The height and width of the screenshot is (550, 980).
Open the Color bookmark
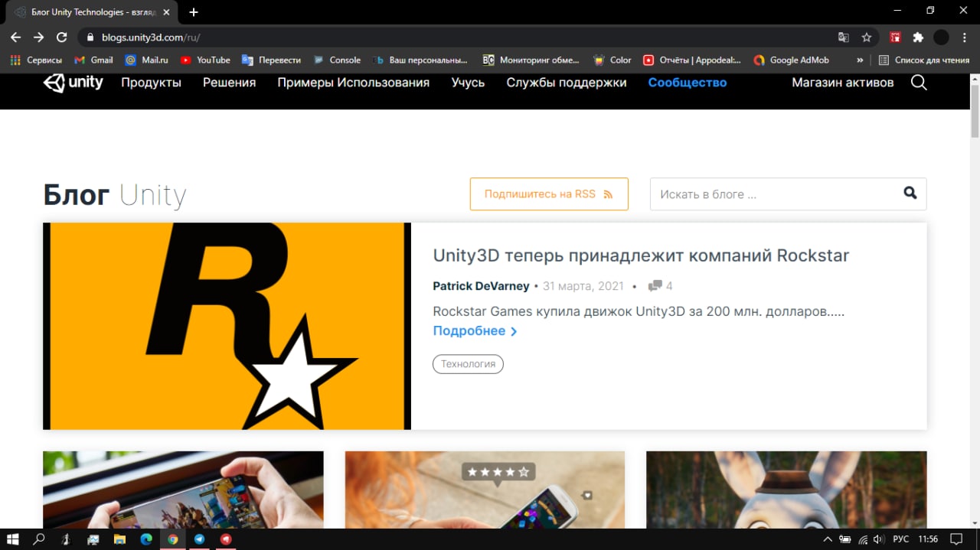coord(612,60)
